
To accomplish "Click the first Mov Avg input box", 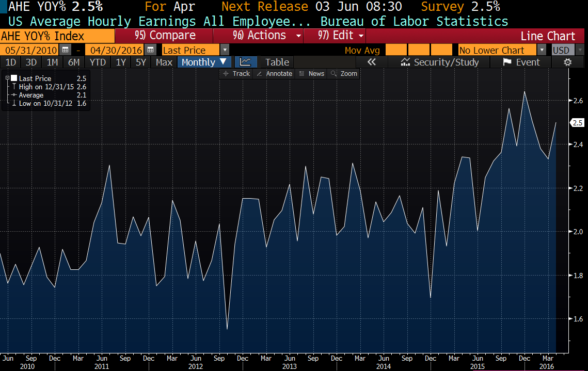I will [396, 50].
